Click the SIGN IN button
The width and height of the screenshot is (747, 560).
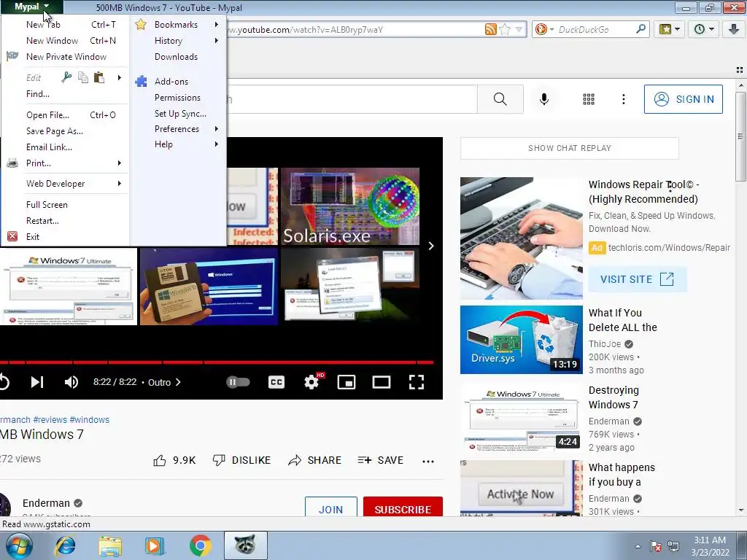pyautogui.click(x=683, y=99)
